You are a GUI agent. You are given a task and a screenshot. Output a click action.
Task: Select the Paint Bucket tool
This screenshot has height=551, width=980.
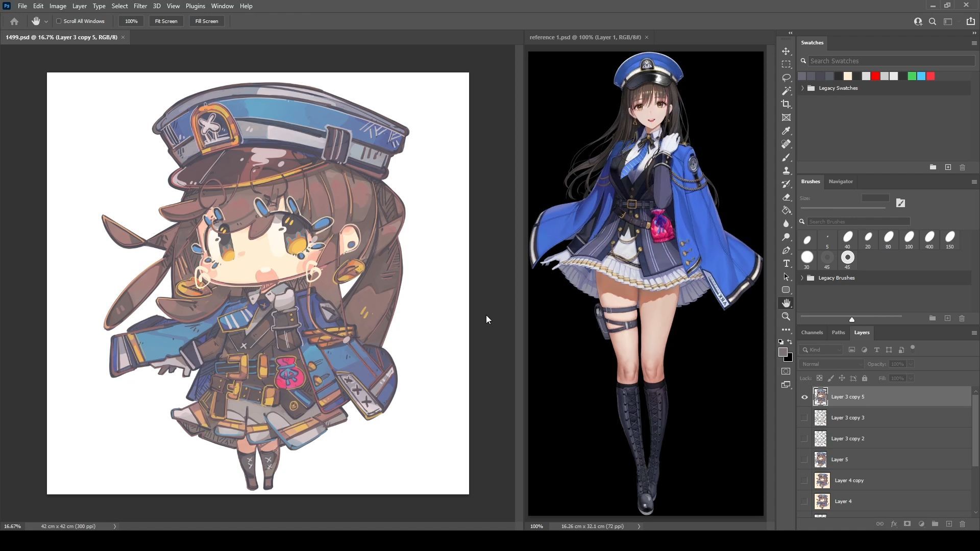click(786, 211)
